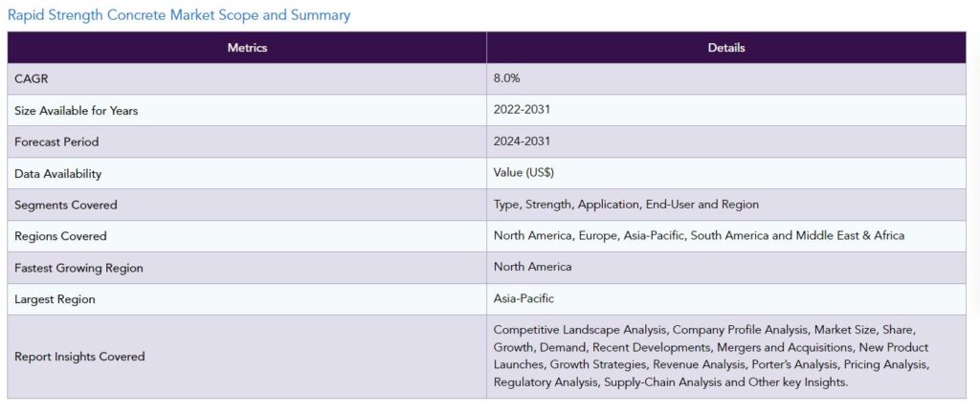Select the Segments Covered label

tap(66, 206)
